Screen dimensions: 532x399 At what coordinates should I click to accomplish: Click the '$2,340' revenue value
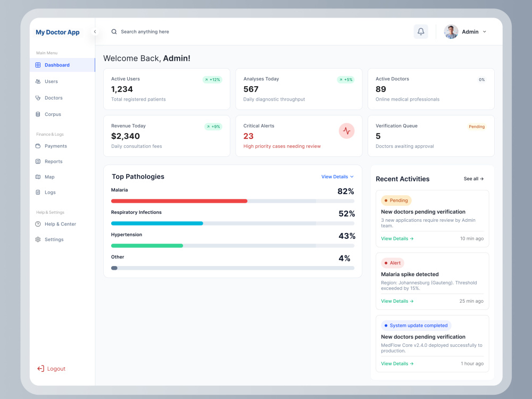pyautogui.click(x=125, y=136)
